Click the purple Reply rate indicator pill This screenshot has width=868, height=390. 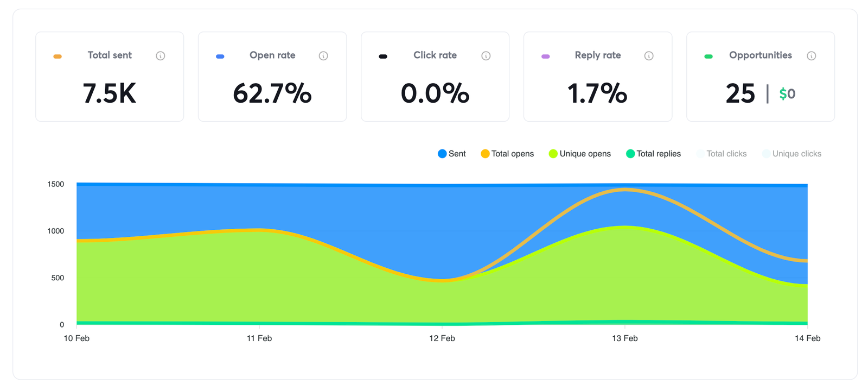[546, 56]
